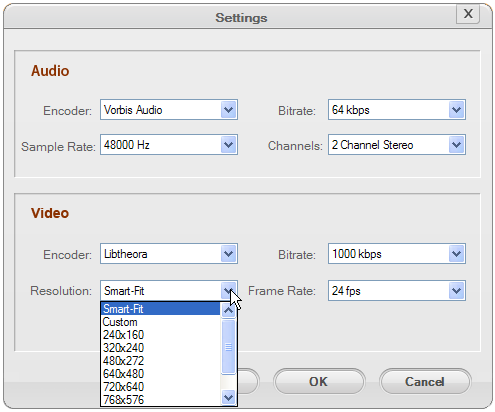Click resolution list scroll up arrow
This screenshot has height=412, width=495.
pos(228,310)
